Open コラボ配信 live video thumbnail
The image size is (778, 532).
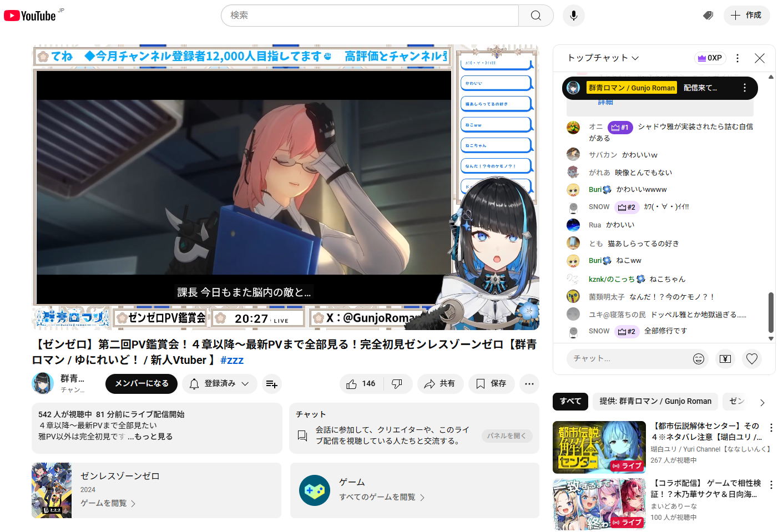(x=599, y=504)
